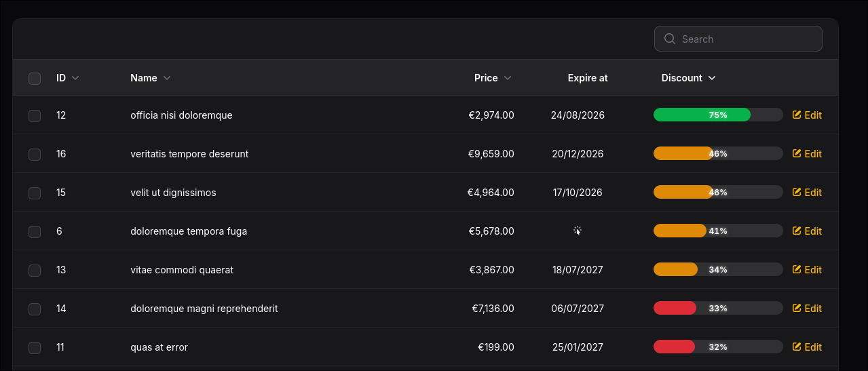Open product name officia nisi doloremque
Screen dimensions: 868x371
181,115
